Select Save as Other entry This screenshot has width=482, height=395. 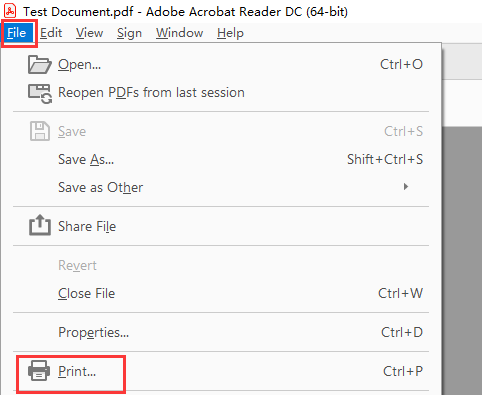pos(221,187)
